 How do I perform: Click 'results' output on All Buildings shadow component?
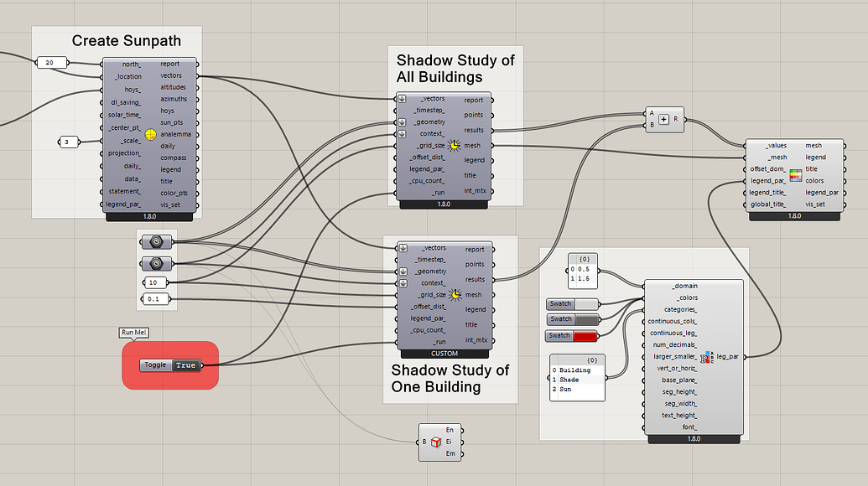pos(474,130)
